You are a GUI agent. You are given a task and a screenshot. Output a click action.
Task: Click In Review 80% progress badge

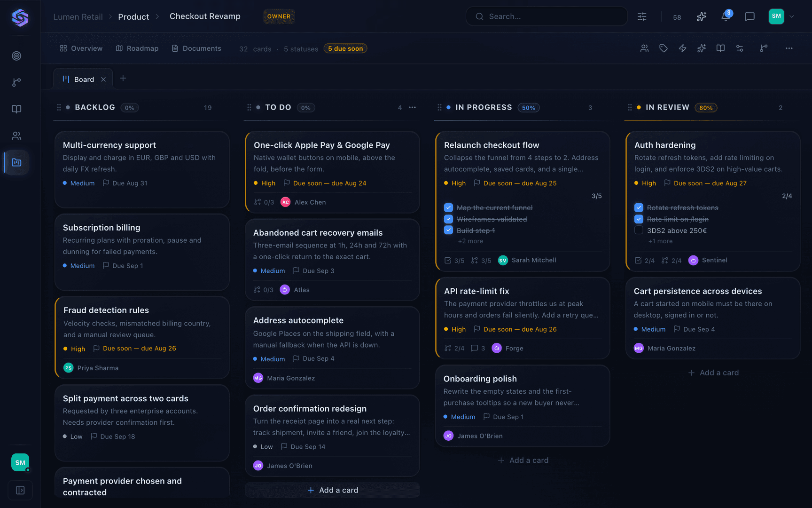(706, 108)
